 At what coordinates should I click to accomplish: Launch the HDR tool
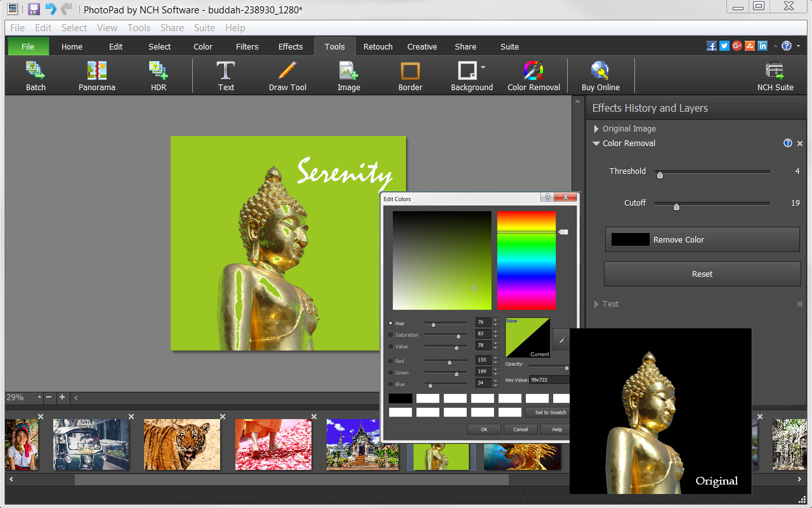[x=158, y=74]
